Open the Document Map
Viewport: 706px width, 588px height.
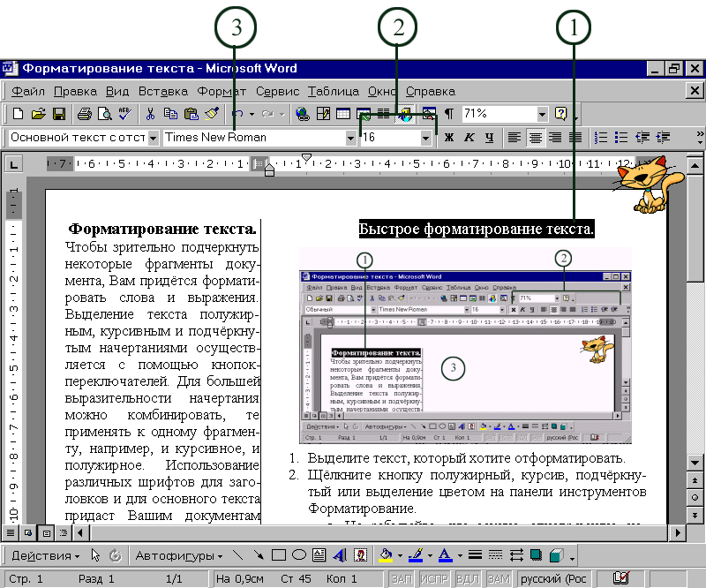(429, 114)
